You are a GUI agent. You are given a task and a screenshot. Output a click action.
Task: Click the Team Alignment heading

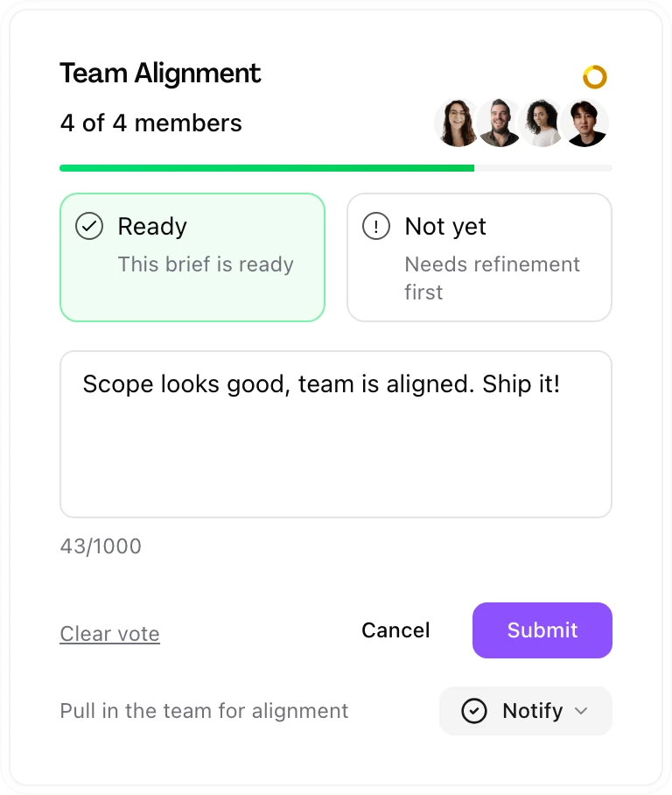160,74
